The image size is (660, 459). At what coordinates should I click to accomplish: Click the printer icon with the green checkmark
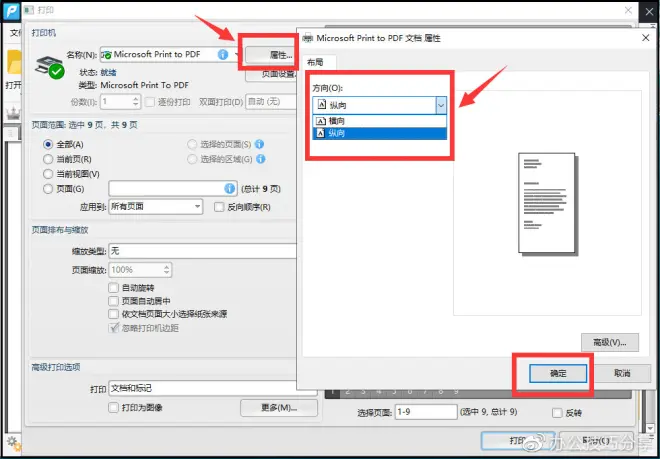49,67
